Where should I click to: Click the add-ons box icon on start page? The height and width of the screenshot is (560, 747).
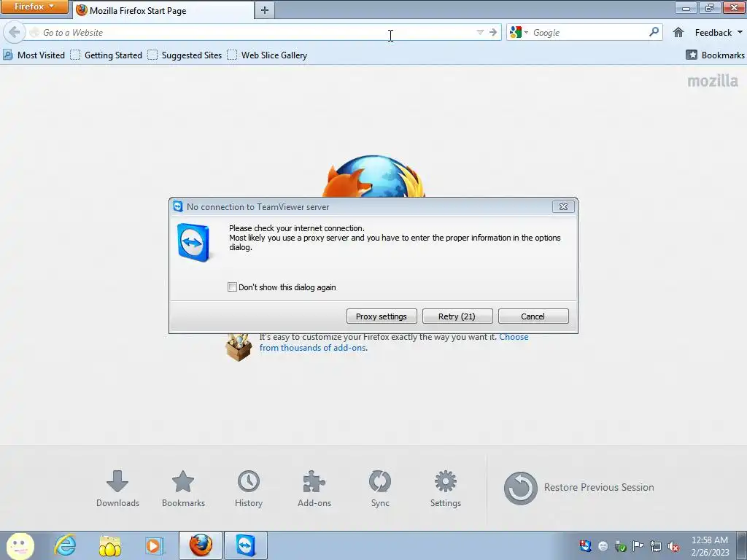[x=239, y=346]
